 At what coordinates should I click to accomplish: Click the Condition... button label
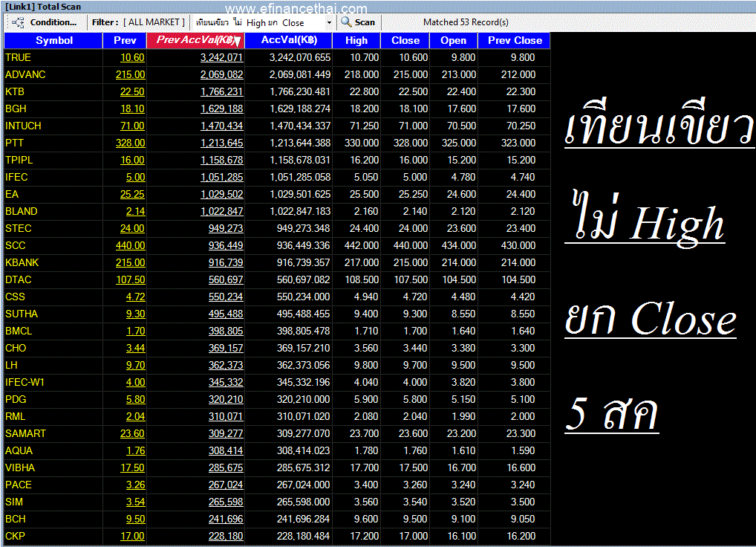[53, 22]
